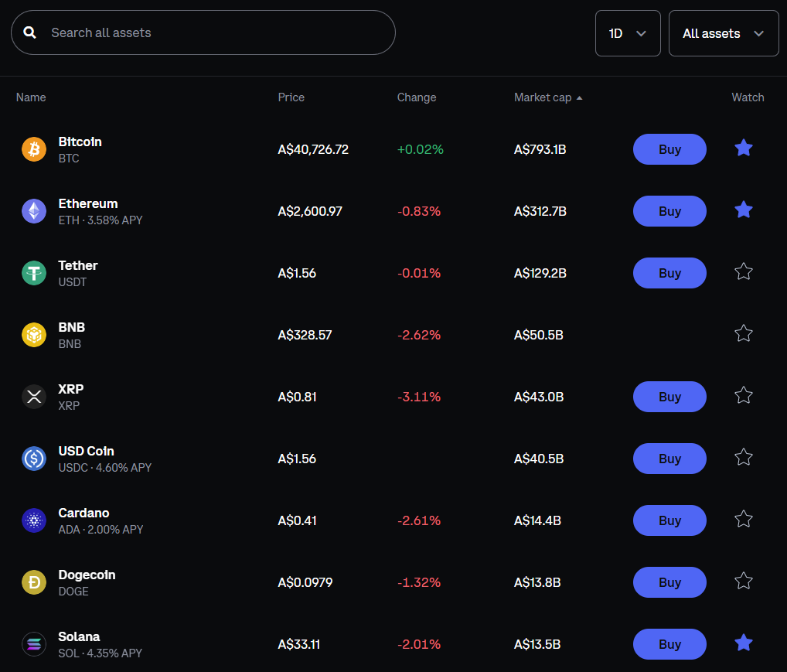
Task: Buy Ethereum
Action: [x=669, y=211]
